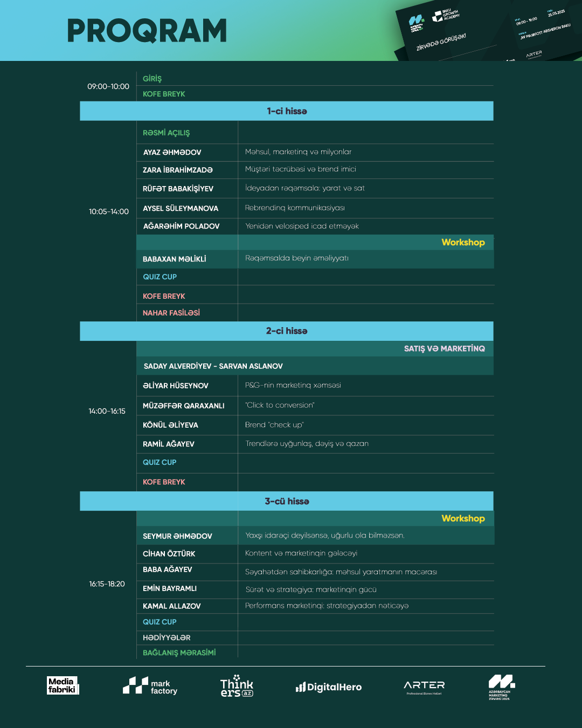The height and width of the screenshot is (728, 582).
Task: Click the BAĞLANIŞ MƏRASİMİ entry
Action: tap(179, 653)
